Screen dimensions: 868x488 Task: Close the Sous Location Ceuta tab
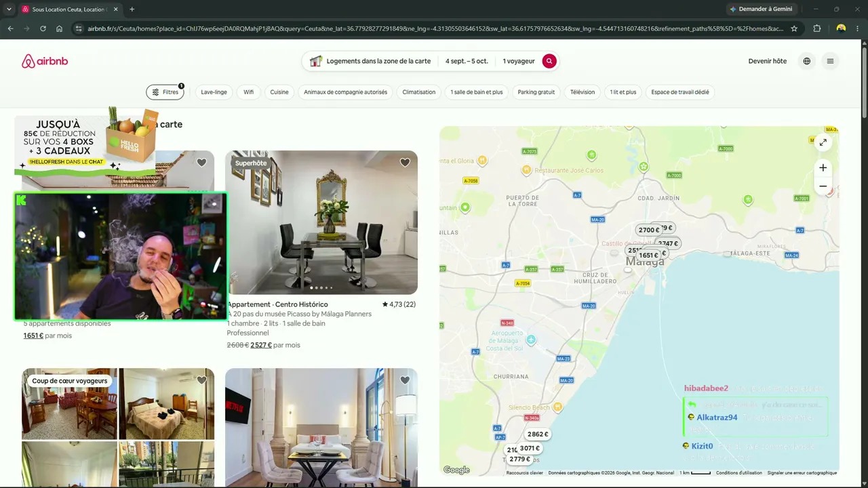[116, 9]
